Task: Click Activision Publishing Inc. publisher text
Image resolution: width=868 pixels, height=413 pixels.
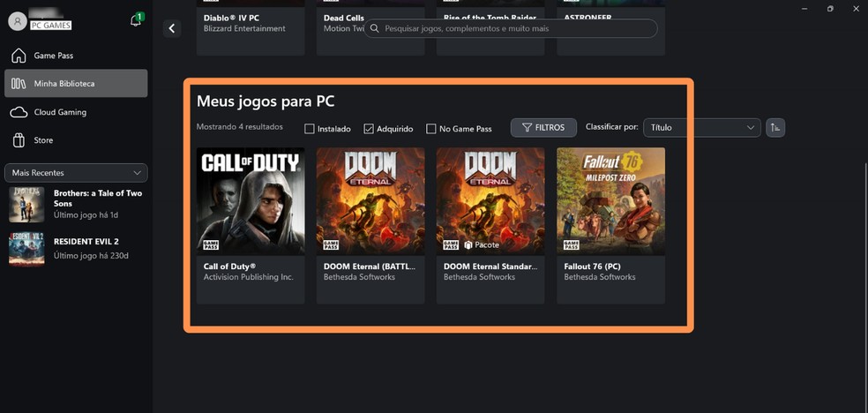Action: point(248,277)
